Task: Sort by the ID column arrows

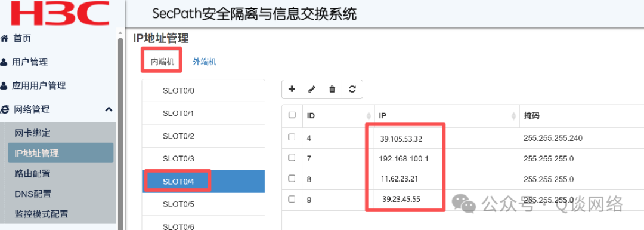Action: tap(369, 116)
